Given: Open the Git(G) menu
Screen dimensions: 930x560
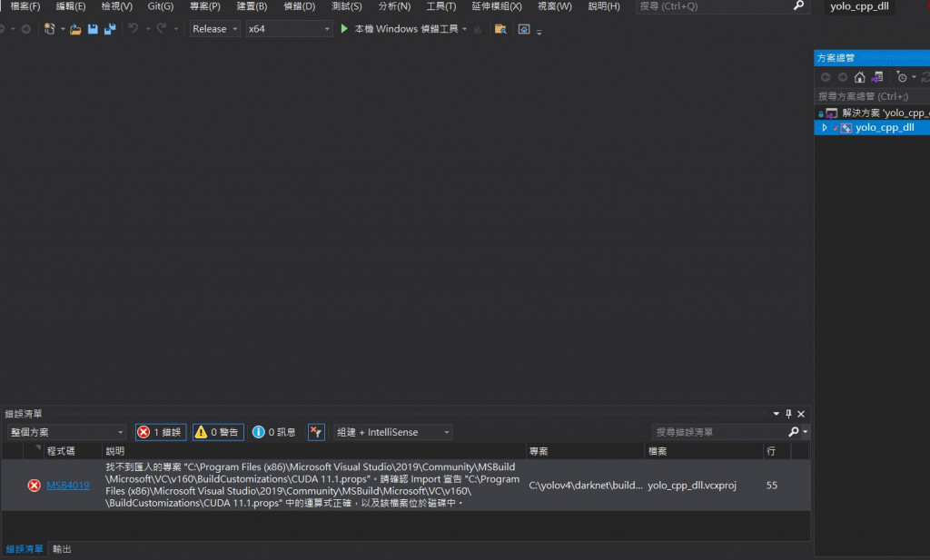Looking at the screenshot, I should 160,6.
